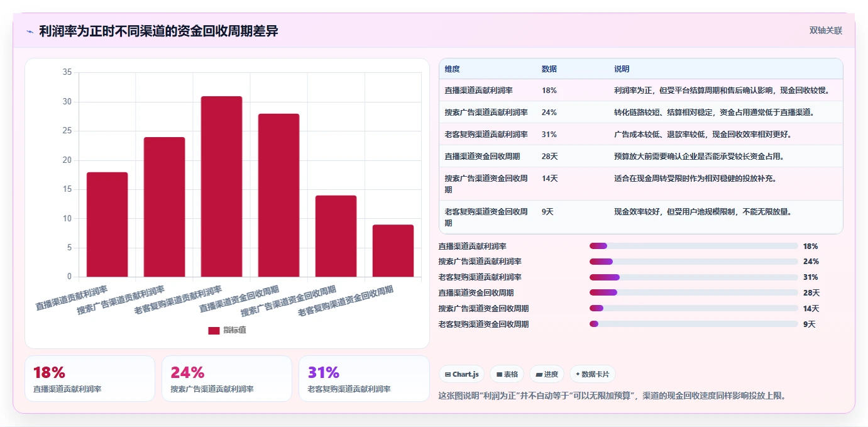Click the 24% progress bar for 搜索广告渠道
This screenshot has height=427, width=868.
pyautogui.click(x=694, y=262)
